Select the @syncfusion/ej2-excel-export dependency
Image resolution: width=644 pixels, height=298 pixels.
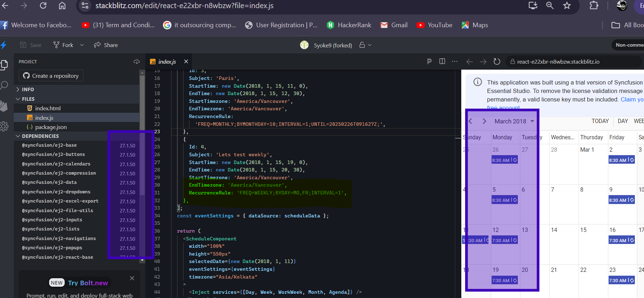point(60,201)
